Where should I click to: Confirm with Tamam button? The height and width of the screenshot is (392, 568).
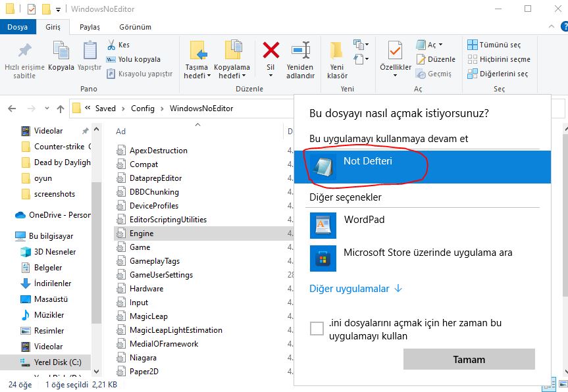pos(469,359)
